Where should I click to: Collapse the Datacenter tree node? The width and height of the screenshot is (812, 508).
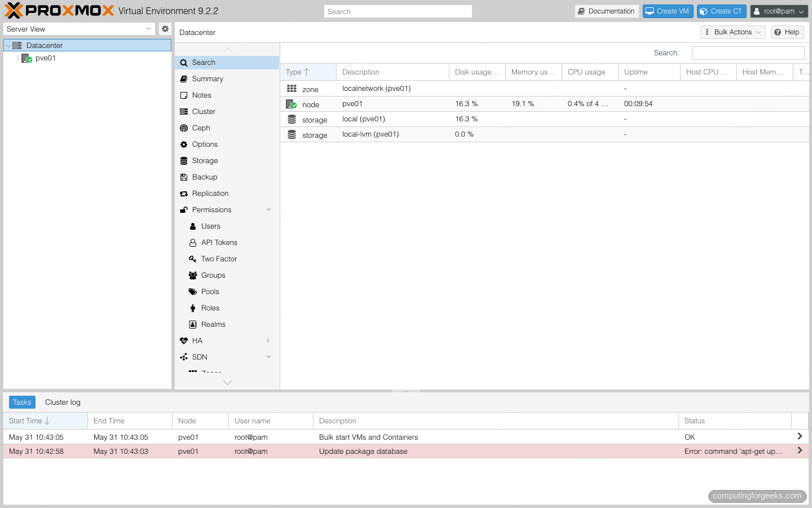[8, 46]
